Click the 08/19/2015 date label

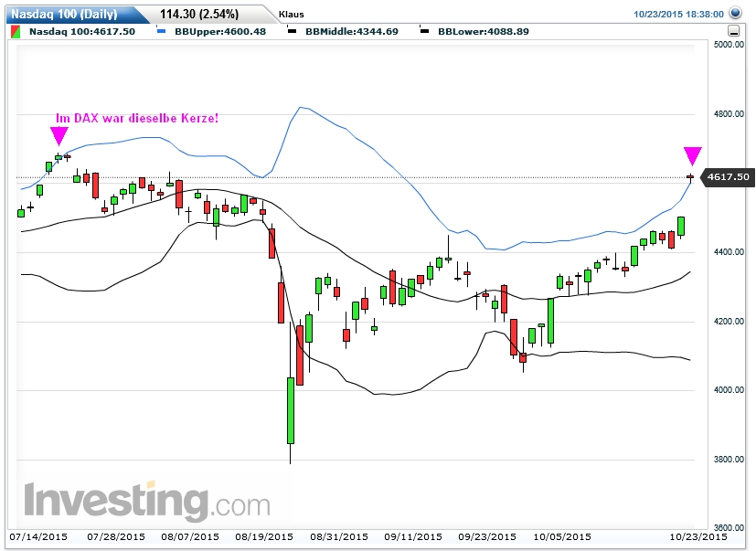pyautogui.click(x=264, y=537)
